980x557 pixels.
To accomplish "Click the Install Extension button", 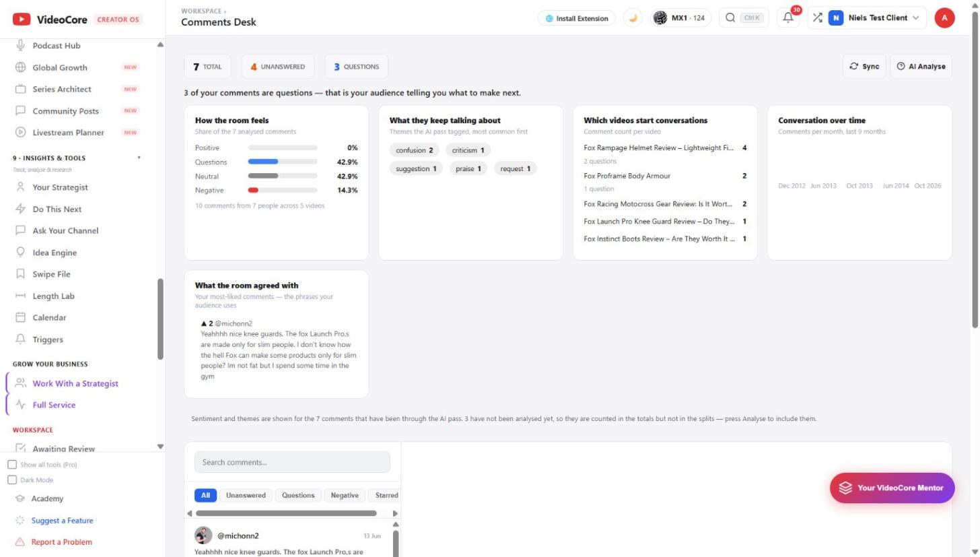I will [577, 18].
